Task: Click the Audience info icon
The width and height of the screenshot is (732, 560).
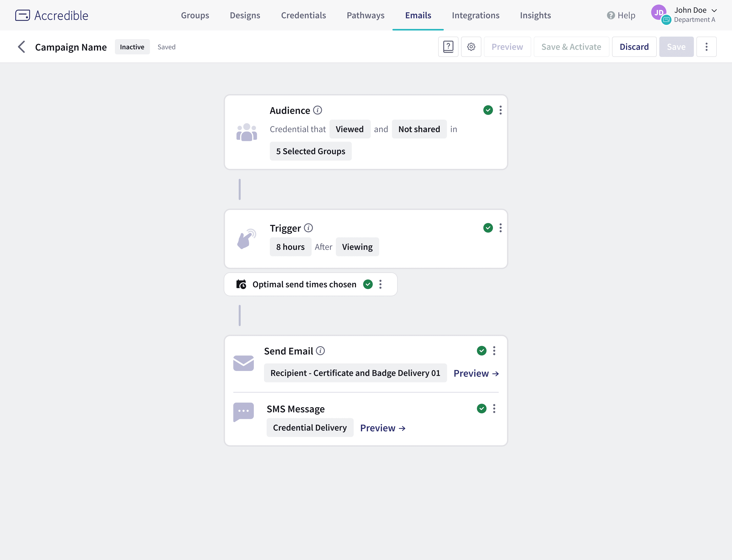Action: click(x=318, y=110)
